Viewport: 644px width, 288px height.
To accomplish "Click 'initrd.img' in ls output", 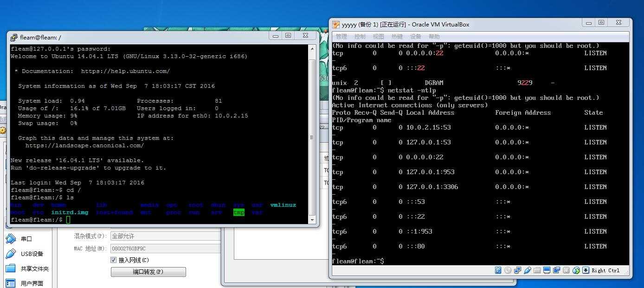I will pyautogui.click(x=70, y=212).
